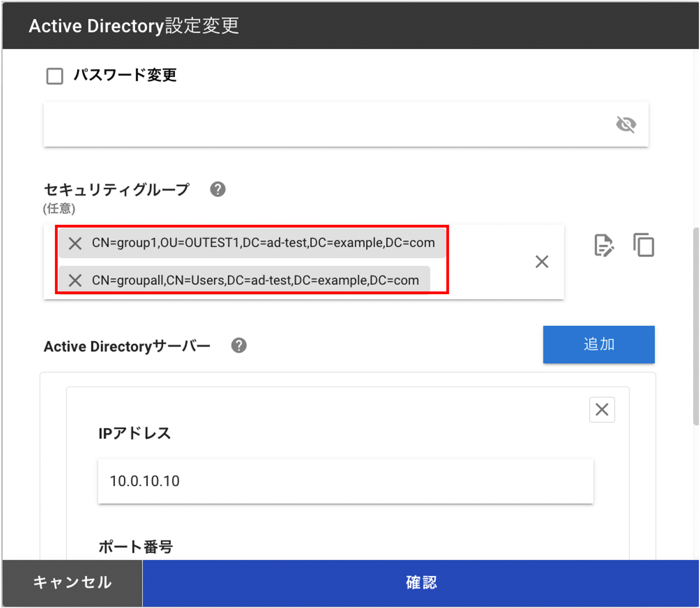700x608 pixels.
Task: Click the 追加 button
Action: pyautogui.click(x=599, y=344)
